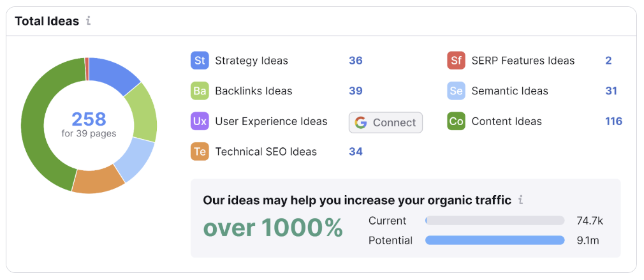
Task: Click the 258 total in donut center
Action: pyautogui.click(x=89, y=119)
